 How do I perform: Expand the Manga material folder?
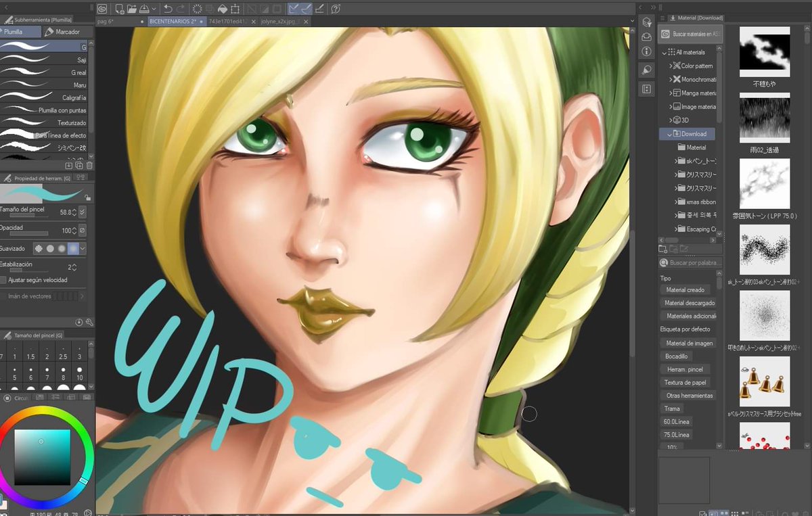[x=671, y=93]
